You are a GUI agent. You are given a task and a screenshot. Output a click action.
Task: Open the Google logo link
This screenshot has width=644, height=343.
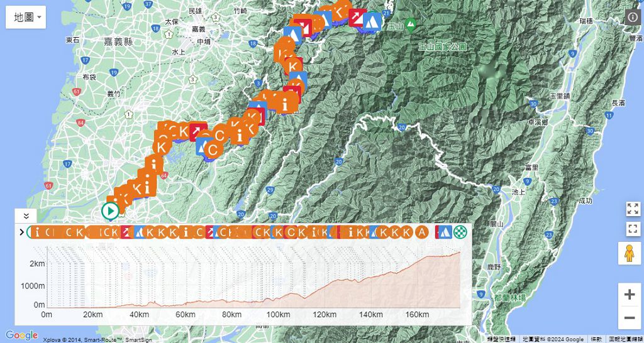pos(21,335)
